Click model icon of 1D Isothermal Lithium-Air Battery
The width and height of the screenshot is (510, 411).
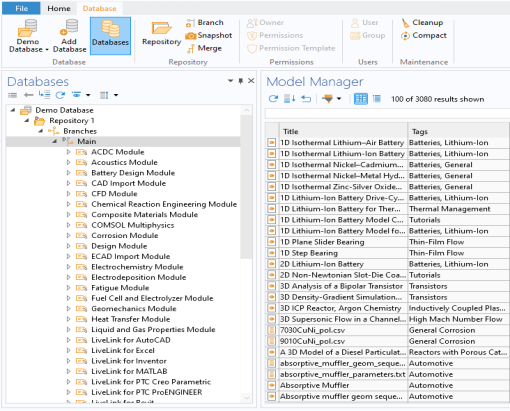272,143
